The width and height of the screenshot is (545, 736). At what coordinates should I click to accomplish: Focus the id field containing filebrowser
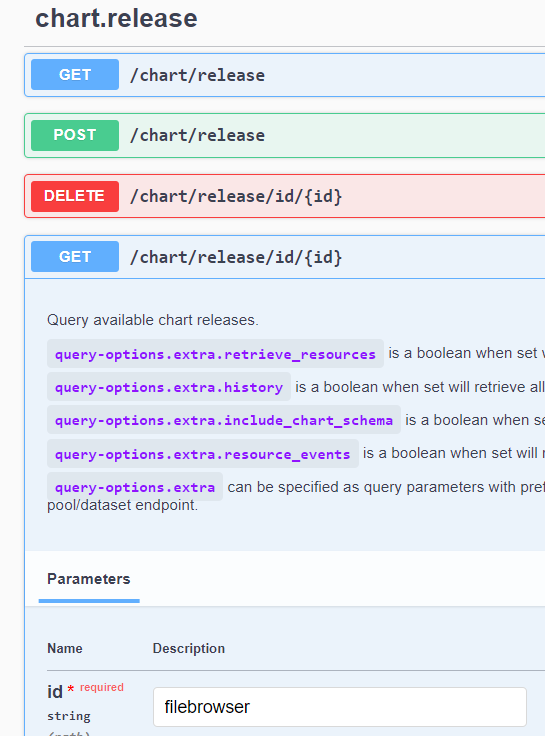pos(340,707)
